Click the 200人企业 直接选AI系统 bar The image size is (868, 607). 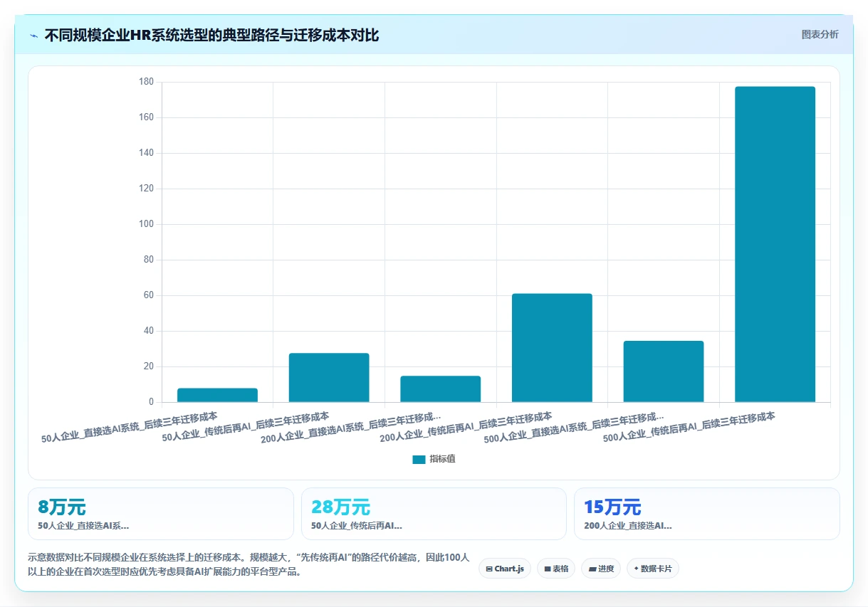[x=440, y=389]
